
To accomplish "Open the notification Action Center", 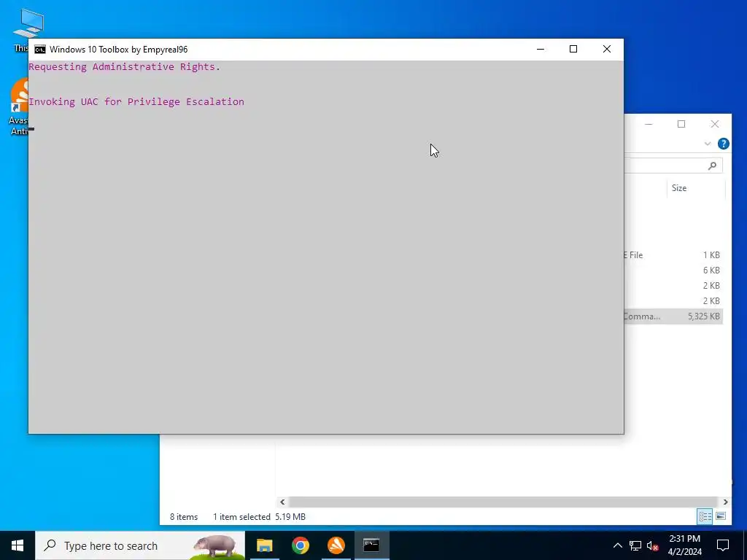I will 723,545.
